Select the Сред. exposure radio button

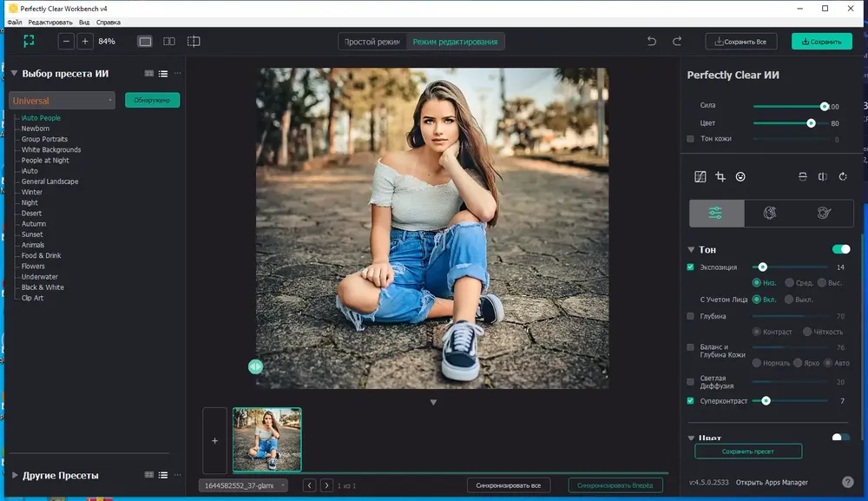pos(789,283)
